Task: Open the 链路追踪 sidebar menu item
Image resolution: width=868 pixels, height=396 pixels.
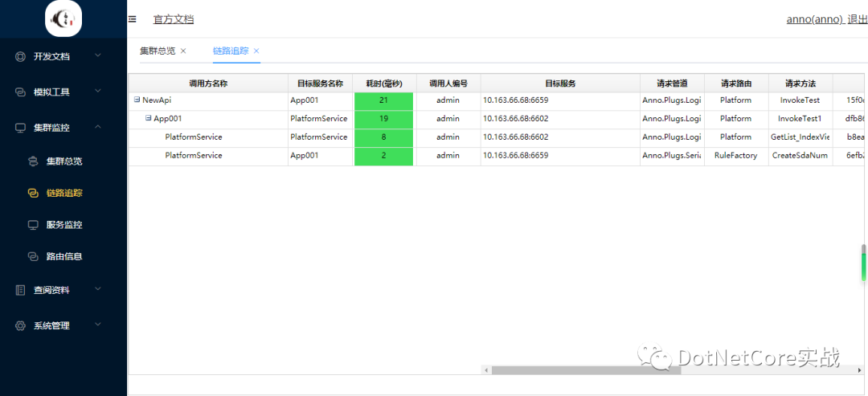Action: pos(64,193)
